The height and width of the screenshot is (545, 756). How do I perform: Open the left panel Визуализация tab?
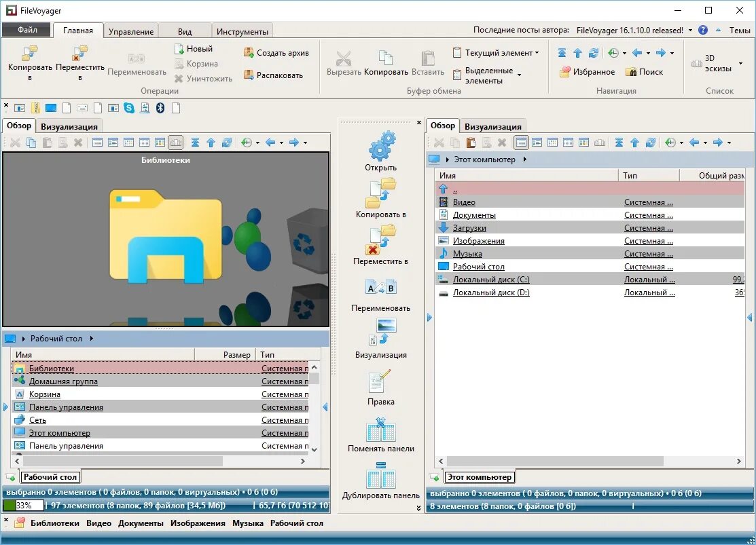point(69,127)
